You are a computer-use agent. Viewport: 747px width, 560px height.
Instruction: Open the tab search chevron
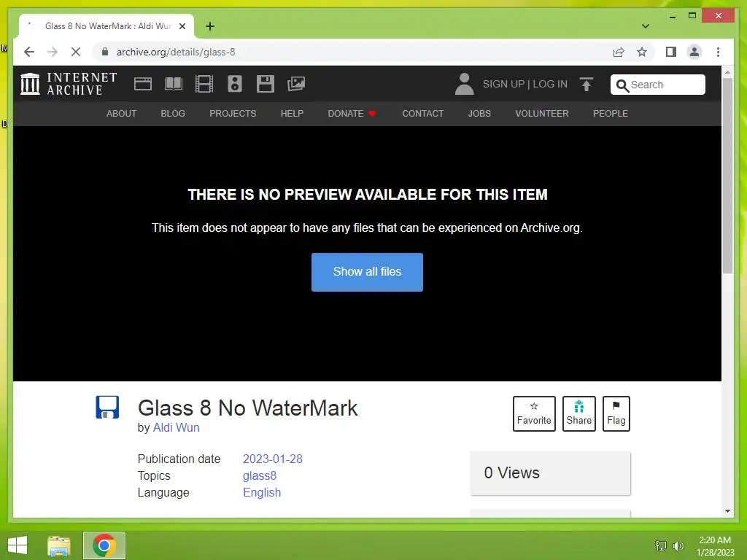(x=646, y=26)
